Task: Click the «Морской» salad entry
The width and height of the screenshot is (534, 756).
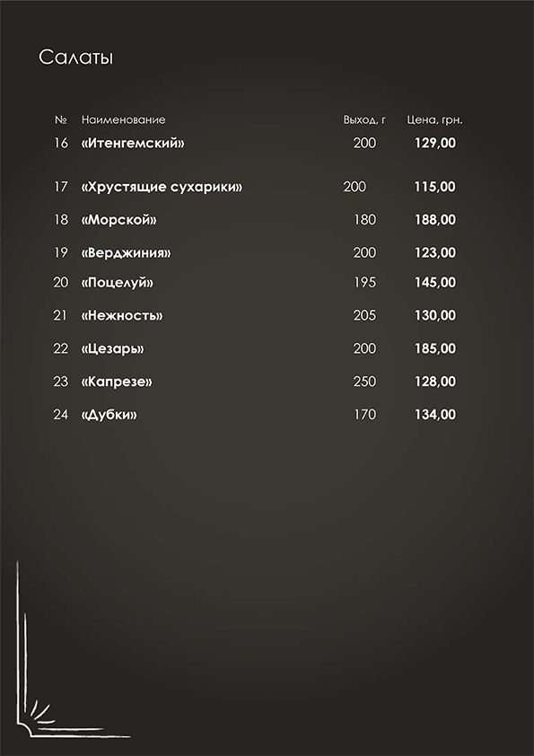Action: point(118,220)
